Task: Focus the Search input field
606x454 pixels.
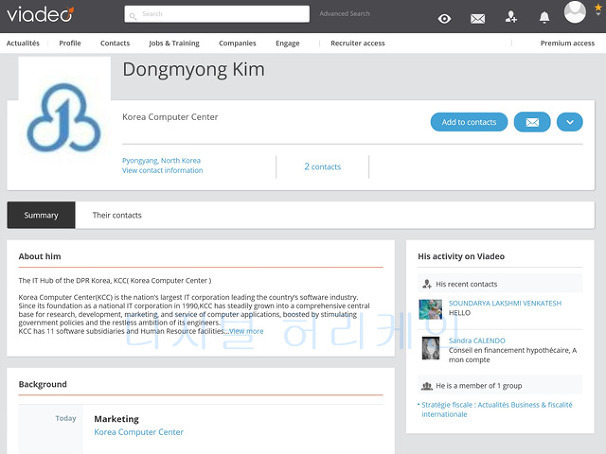Action: point(217,14)
